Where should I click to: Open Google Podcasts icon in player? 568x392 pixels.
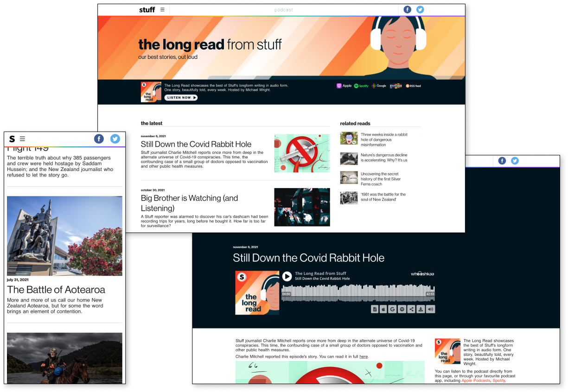tap(393, 309)
